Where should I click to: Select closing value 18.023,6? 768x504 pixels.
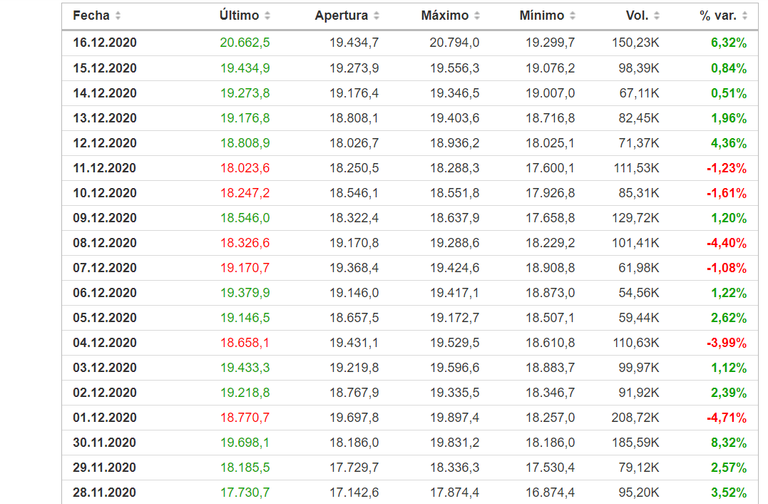coord(245,168)
